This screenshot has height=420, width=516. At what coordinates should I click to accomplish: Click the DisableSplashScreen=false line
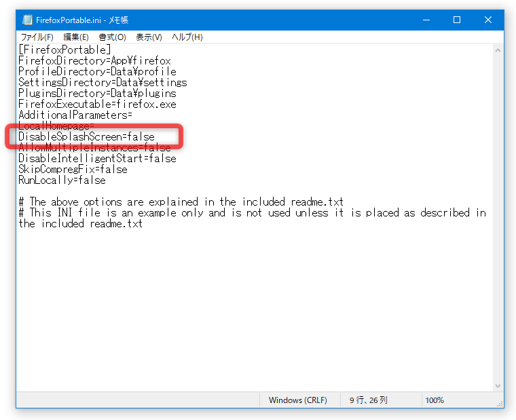86,136
